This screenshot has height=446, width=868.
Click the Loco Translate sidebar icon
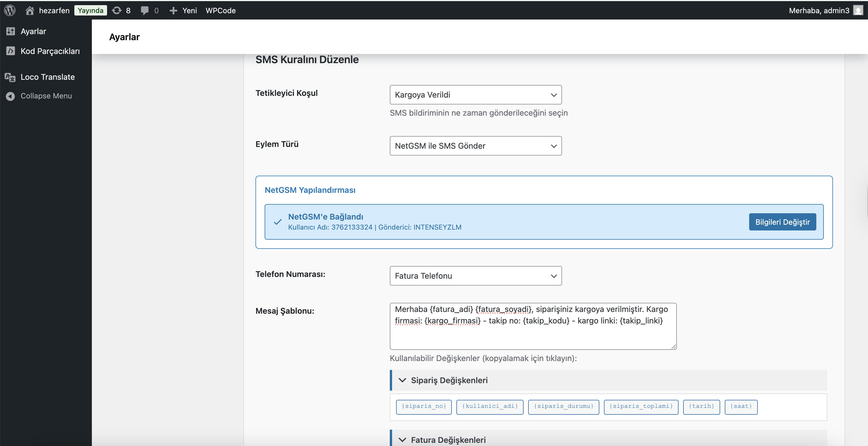(10, 77)
